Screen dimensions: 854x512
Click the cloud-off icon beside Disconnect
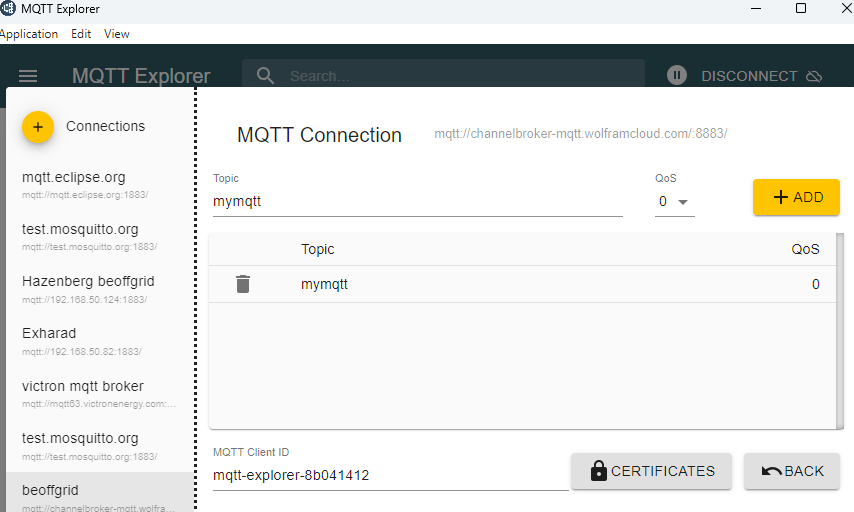point(814,76)
